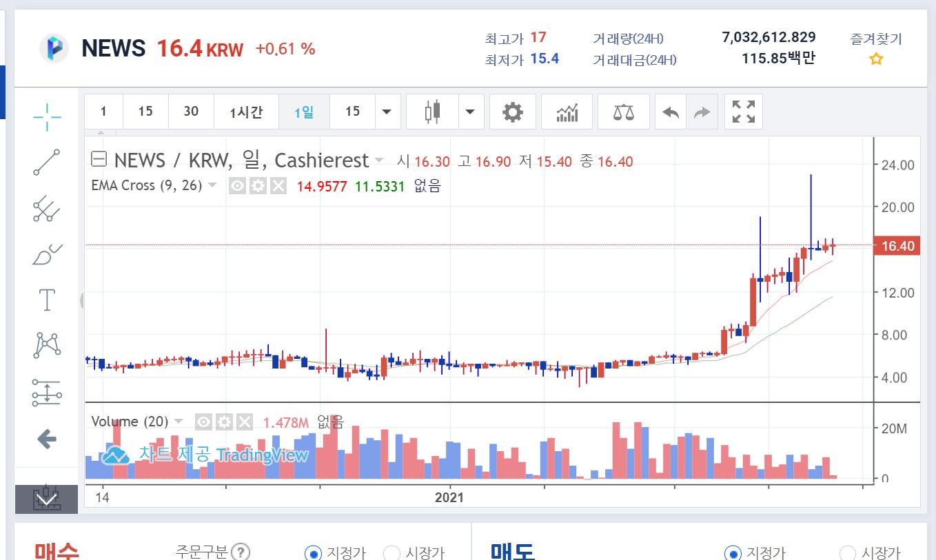Collapse the NEWS / KRW legend box

[x=99, y=160]
